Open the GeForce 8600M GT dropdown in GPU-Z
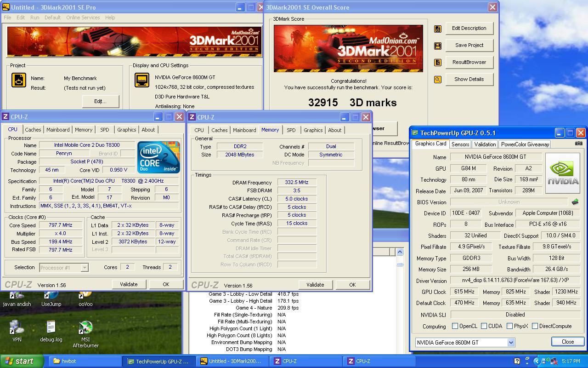This screenshot has width=588, height=368. click(511, 342)
